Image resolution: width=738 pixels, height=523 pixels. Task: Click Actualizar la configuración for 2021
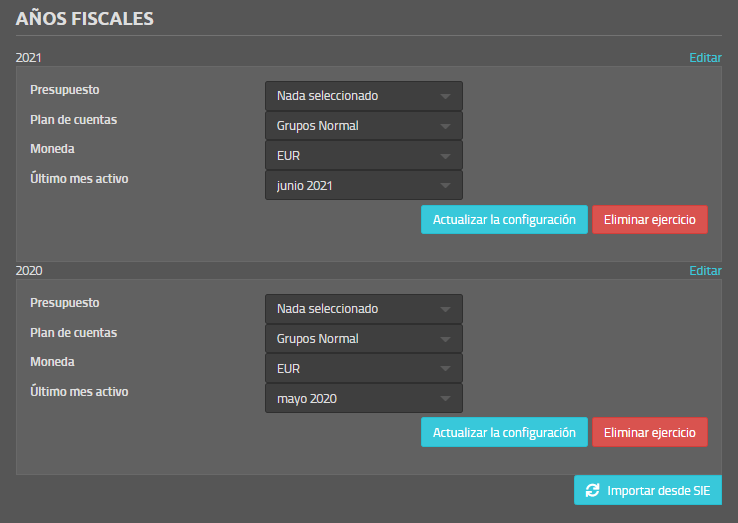click(x=504, y=219)
